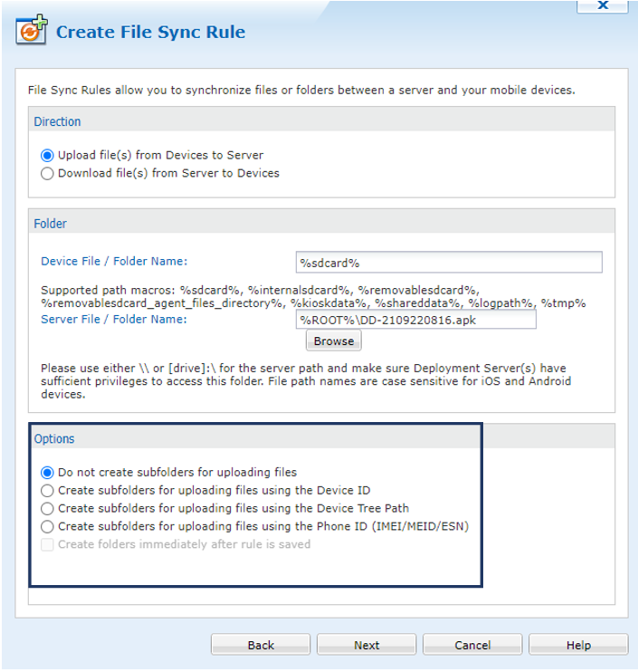Click the Options section header
638x672 pixels.
click(54, 438)
